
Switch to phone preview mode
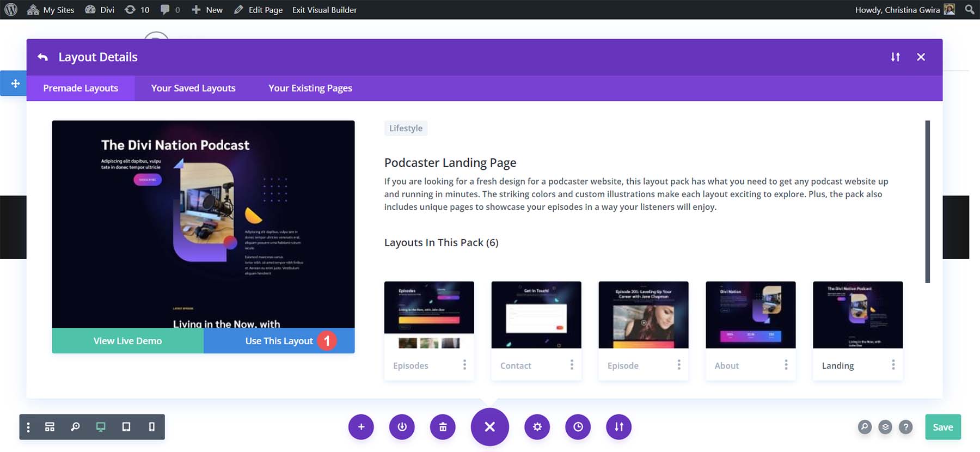point(152,427)
